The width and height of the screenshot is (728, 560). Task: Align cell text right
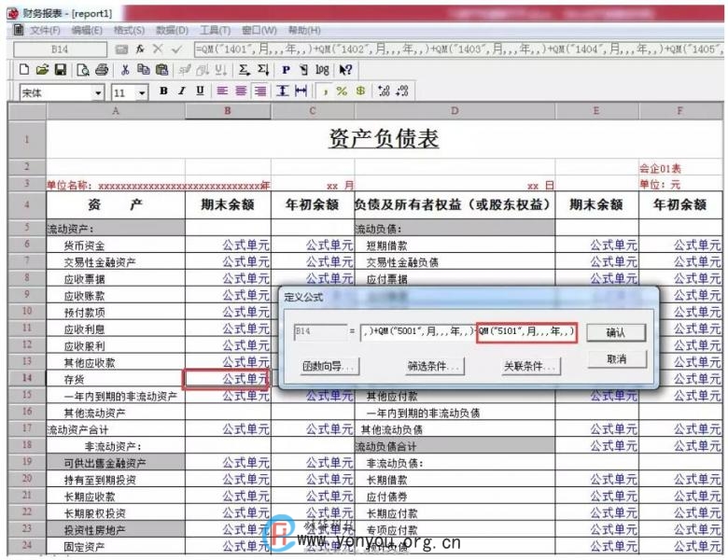tap(260, 91)
